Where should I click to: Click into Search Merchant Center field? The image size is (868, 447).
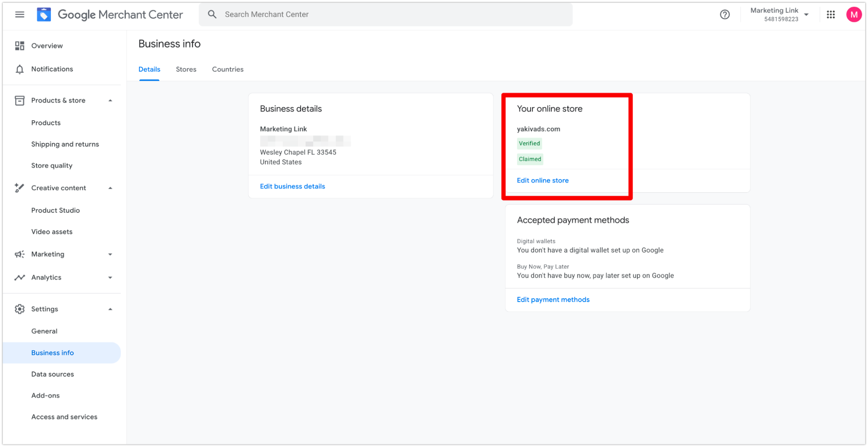pyautogui.click(x=386, y=14)
